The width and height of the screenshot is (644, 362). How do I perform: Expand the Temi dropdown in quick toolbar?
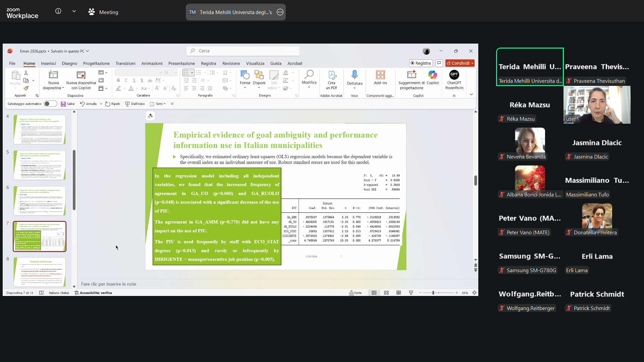click(165, 104)
